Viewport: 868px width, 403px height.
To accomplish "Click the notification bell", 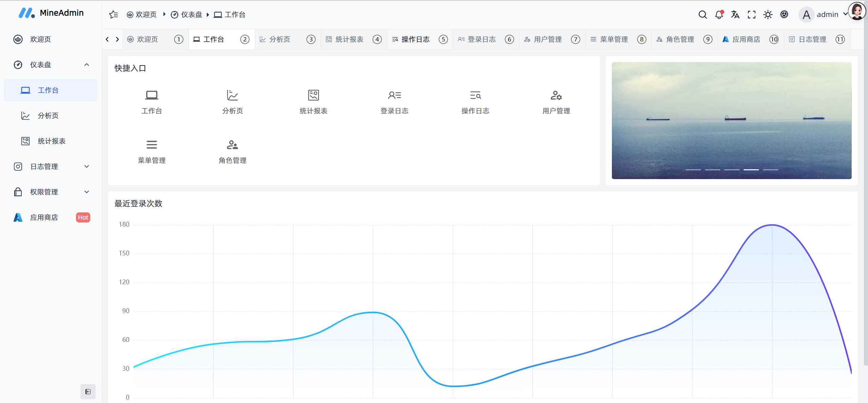I will click(x=719, y=15).
